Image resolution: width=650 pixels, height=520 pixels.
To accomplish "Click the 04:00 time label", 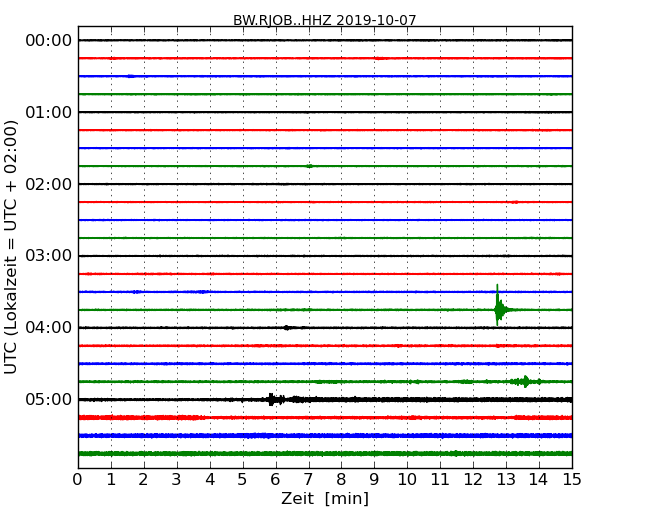I will click(x=49, y=328).
